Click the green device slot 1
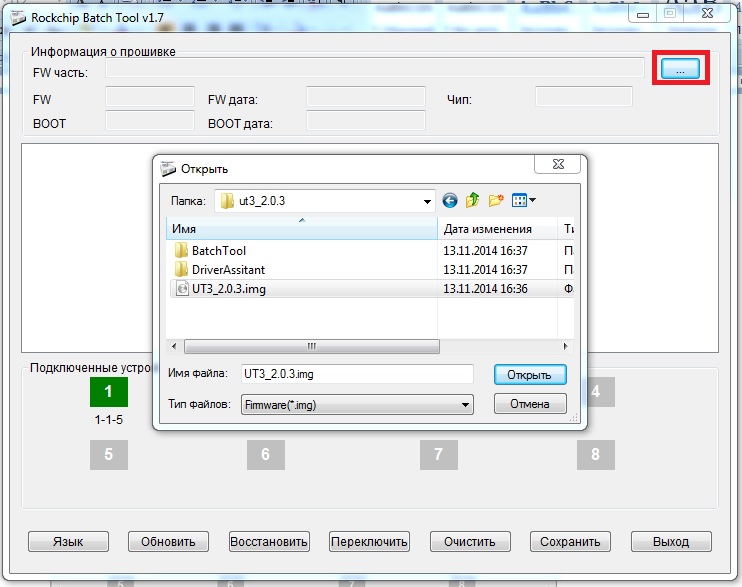 pos(108,392)
